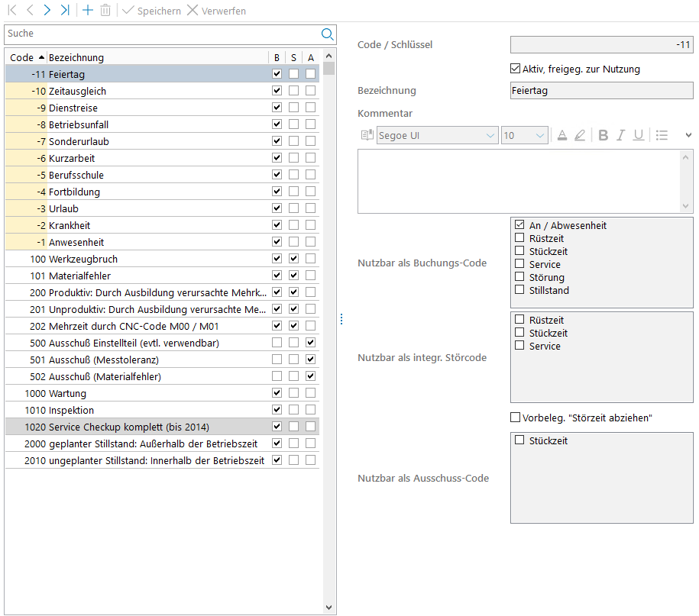Enable 'Störung' under Buchungs-Code
The image size is (699, 616).
point(519,277)
